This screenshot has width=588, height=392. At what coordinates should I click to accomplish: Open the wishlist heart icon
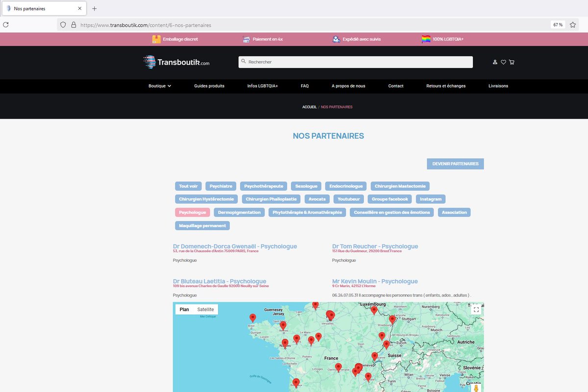(x=503, y=62)
